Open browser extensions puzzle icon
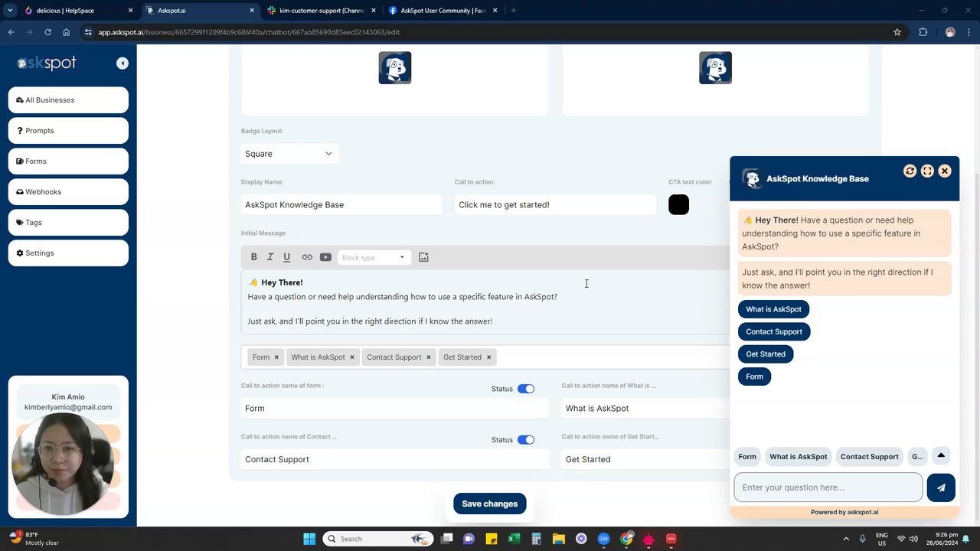Screen dimensions: 980x551 point(923,32)
